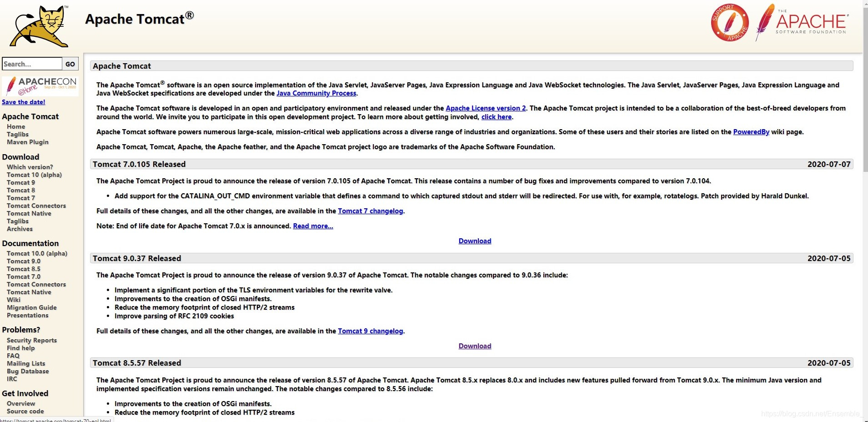The width and height of the screenshot is (868, 422).
Task: Open Tomcat Connectors under Download
Action: pyautogui.click(x=36, y=206)
